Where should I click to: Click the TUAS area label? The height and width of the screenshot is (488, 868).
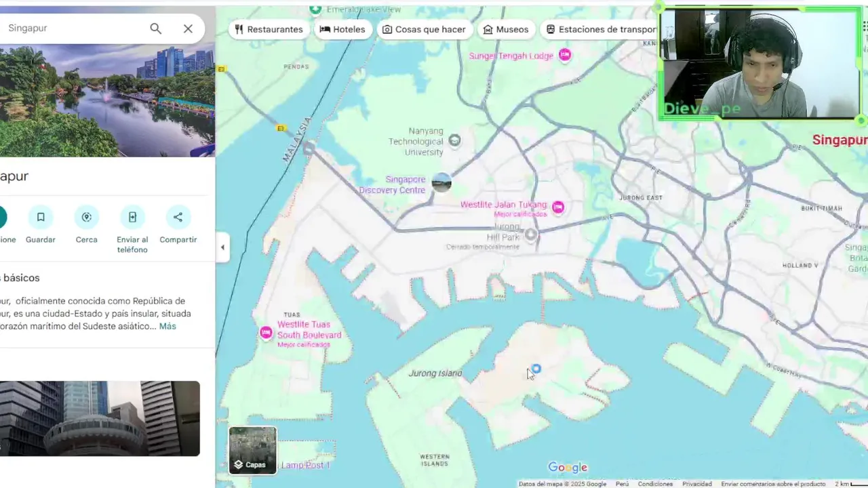(292, 314)
